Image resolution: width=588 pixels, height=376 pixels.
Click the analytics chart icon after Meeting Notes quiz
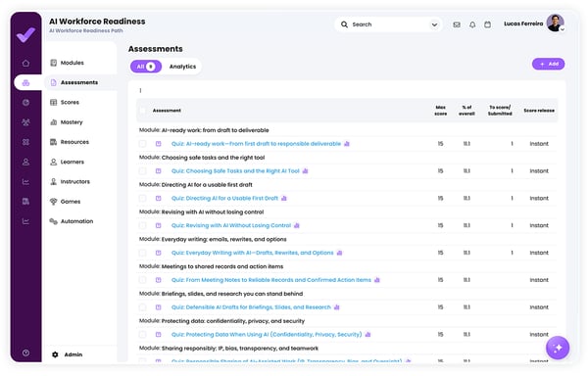tap(377, 280)
